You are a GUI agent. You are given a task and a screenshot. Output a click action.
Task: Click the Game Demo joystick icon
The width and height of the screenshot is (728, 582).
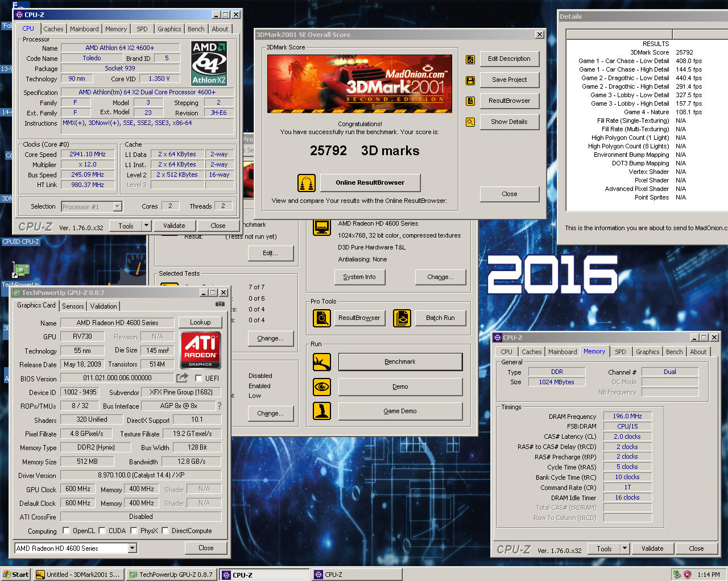tap(322, 410)
